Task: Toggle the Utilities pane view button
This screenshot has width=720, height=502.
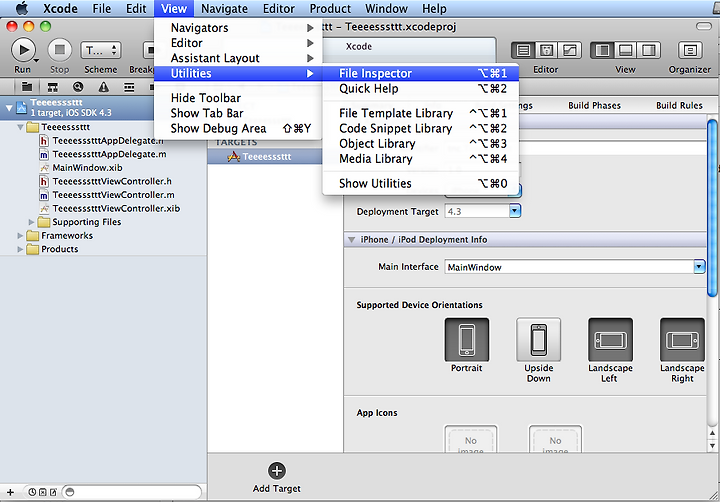Action: (649, 50)
